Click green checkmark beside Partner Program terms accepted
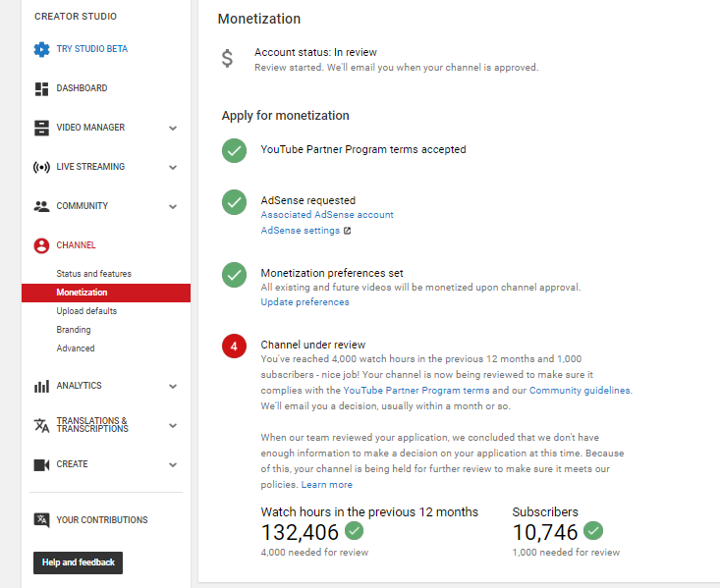Image resolution: width=720 pixels, height=588 pixels. (x=234, y=150)
